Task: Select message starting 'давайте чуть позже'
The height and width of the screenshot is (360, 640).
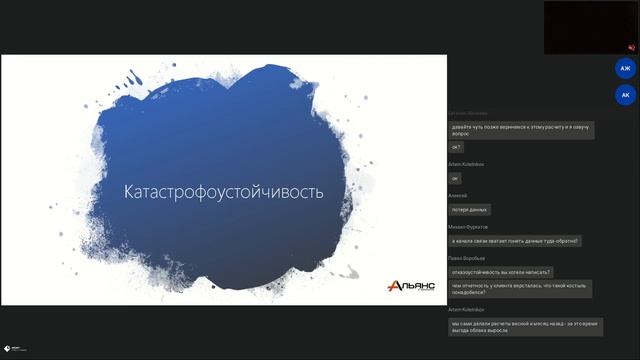Action: click(x=521, y=130)
